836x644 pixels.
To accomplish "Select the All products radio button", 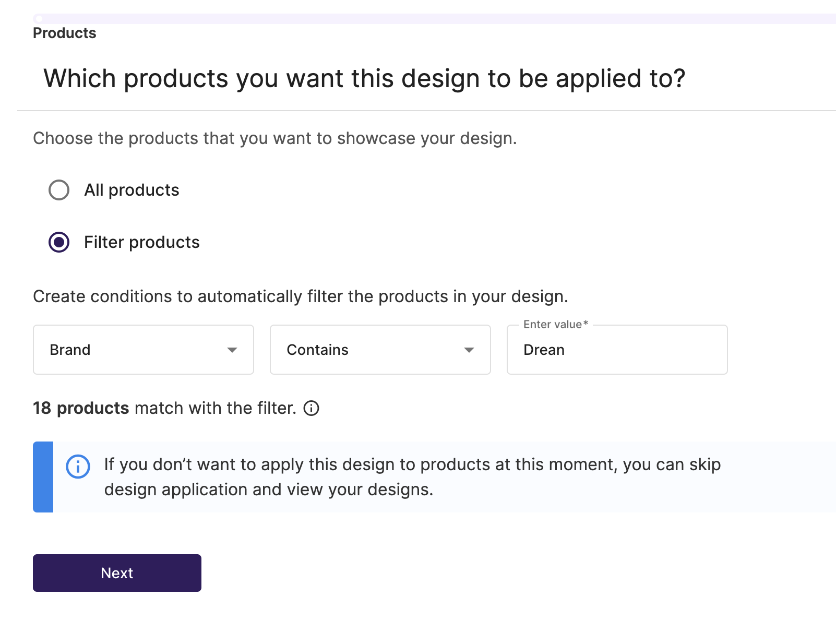I will click(x=59, y=190).
